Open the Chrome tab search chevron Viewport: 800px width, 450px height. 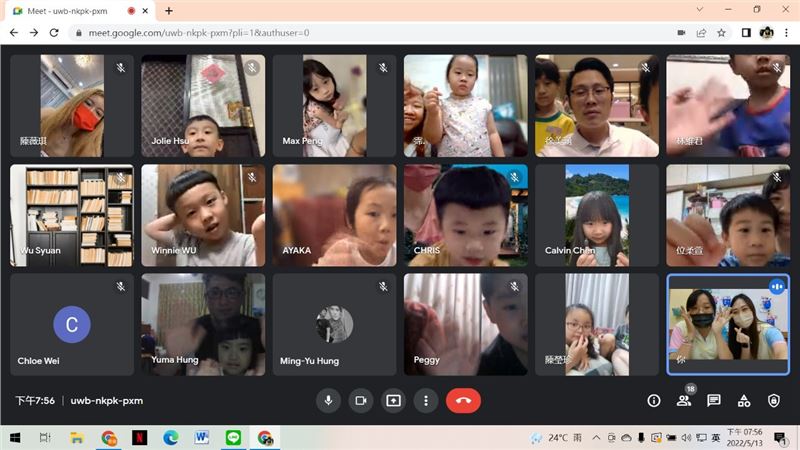[700, 10]
